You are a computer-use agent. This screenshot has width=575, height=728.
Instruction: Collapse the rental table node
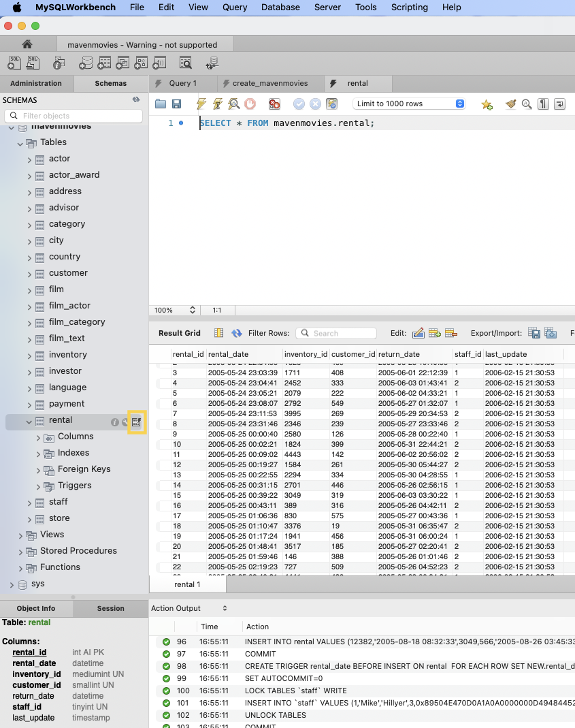click(x=29, y=422)
